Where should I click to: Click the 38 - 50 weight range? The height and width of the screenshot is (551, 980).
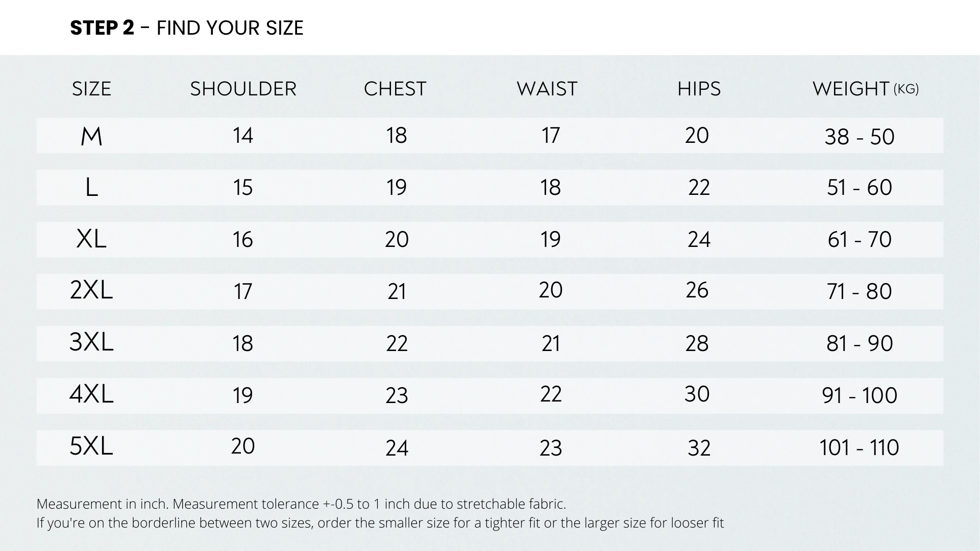click(860, 137)
